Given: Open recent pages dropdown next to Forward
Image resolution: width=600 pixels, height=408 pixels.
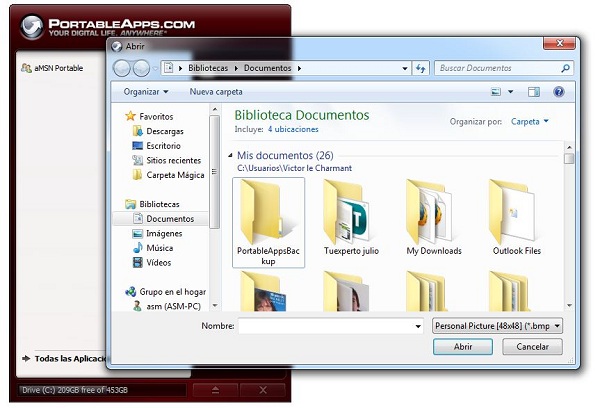Looking at the screenshot, I should click(x=155, y=69).
